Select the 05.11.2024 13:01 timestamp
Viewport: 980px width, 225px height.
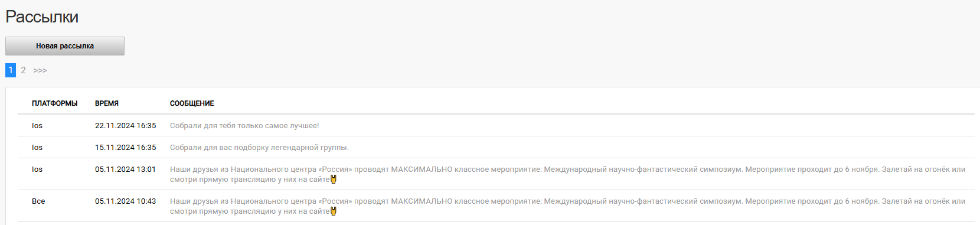pyautogui.click(x=126, y=169)
